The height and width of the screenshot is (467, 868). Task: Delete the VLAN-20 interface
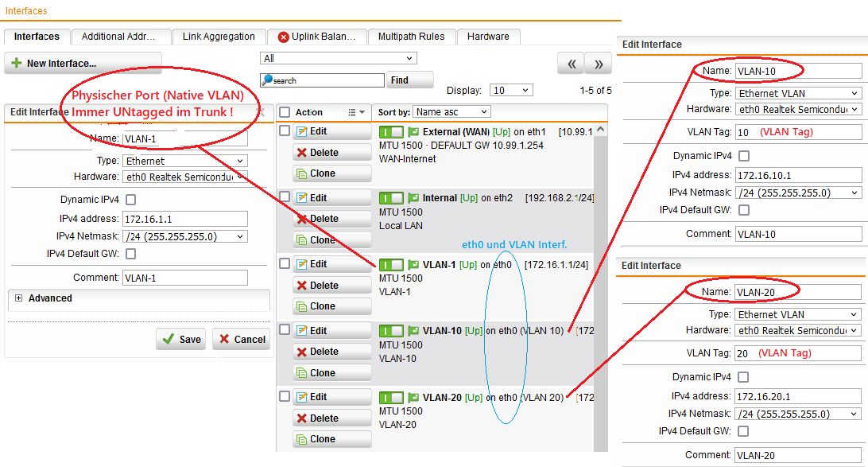(331, 418)
